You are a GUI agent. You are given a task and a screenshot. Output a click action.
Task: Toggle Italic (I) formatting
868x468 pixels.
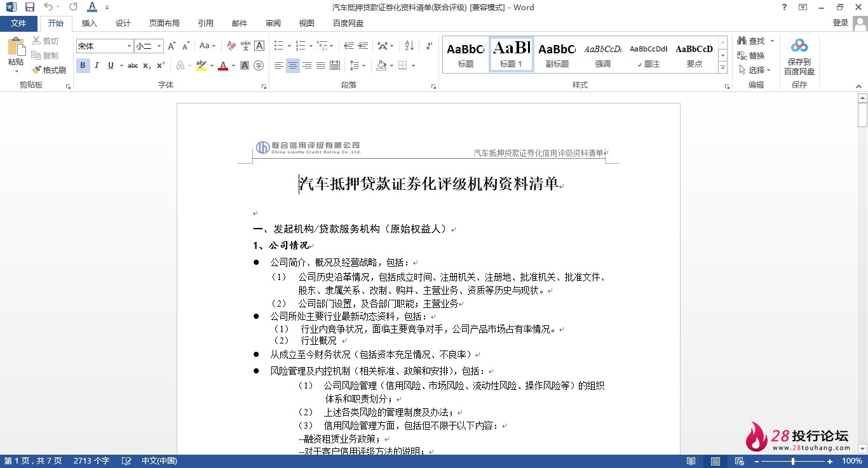click(x=97, y=65)
